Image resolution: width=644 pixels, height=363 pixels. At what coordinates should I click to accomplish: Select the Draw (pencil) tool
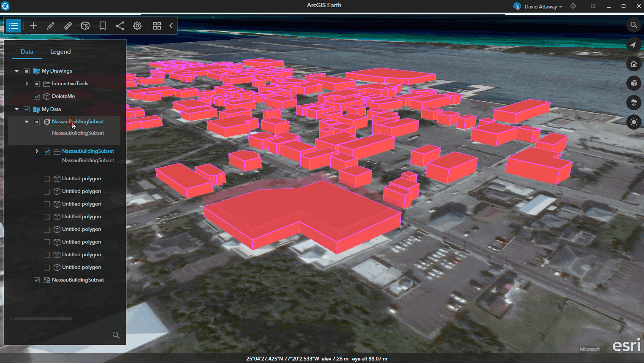(x=50, y=26)
